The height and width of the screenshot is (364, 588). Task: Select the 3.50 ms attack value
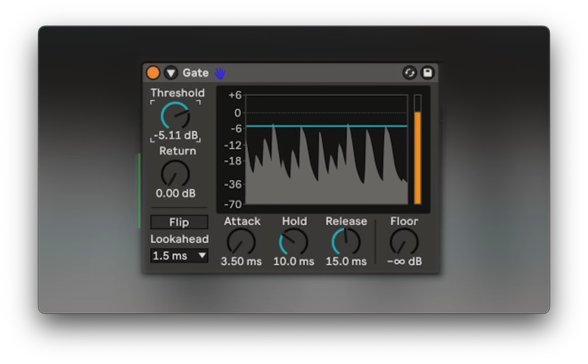click(241, 262)
